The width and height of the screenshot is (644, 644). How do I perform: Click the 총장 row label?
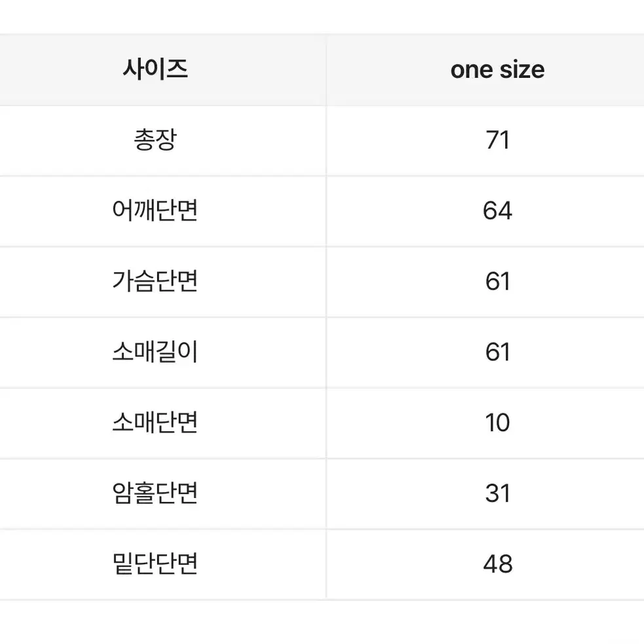[x=155, y=140]
